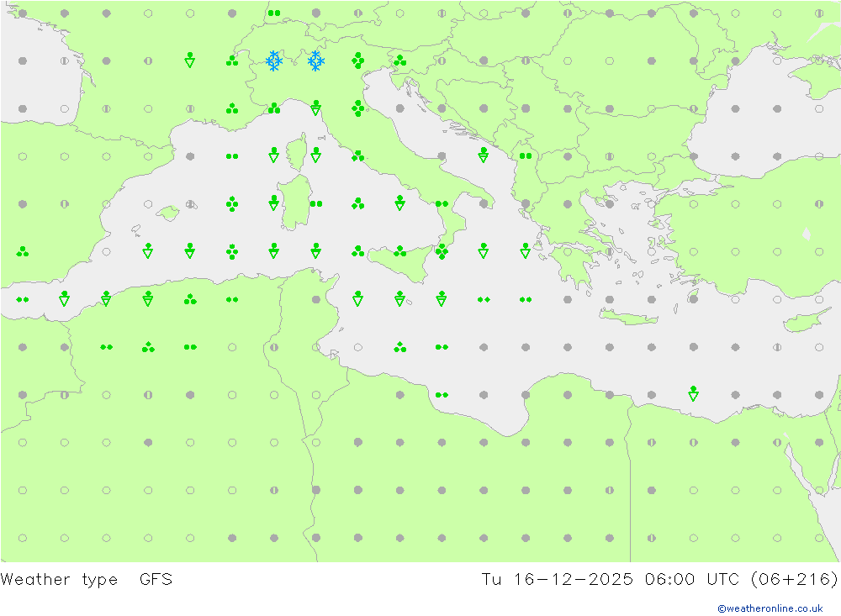Select green rain symbol at far-left edge over Spain
Screen dimensions: 841x616
tap(22, 251)
